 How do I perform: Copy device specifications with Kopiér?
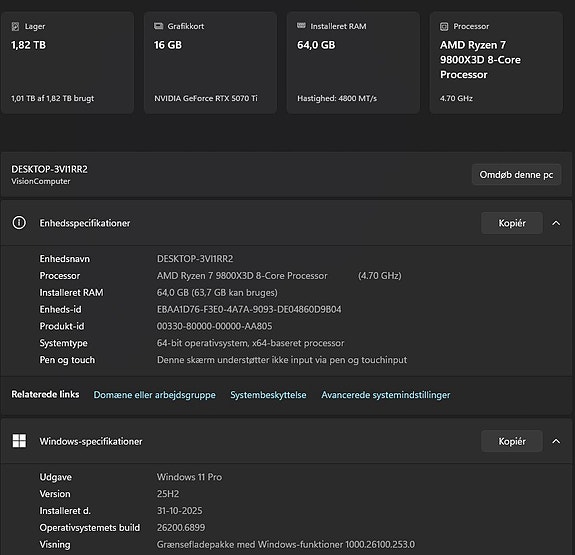tap(512, 223)
